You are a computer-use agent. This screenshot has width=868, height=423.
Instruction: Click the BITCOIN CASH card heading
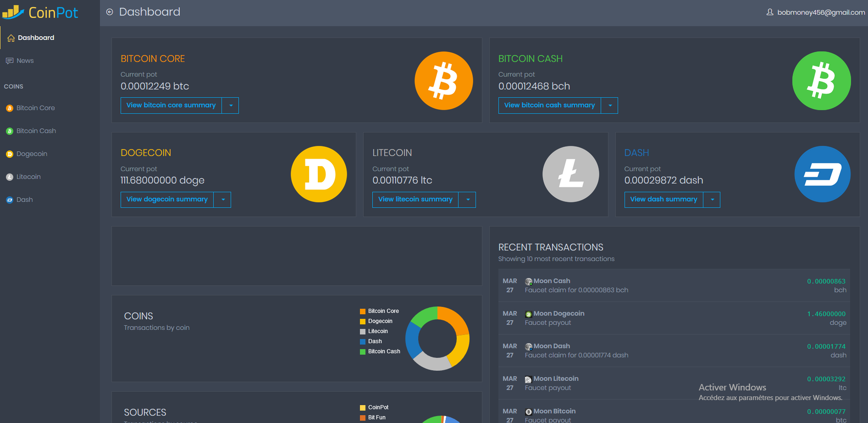tap(531, 59)
